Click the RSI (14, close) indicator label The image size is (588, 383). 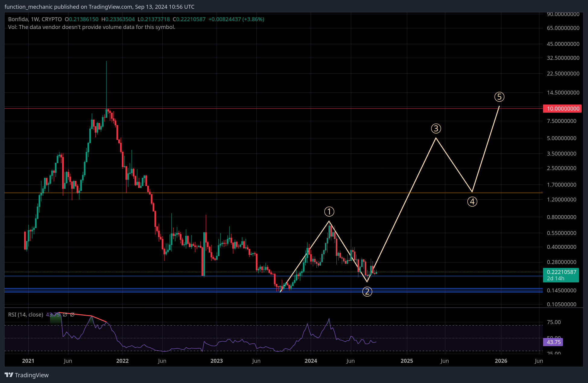tap(26, 315)
